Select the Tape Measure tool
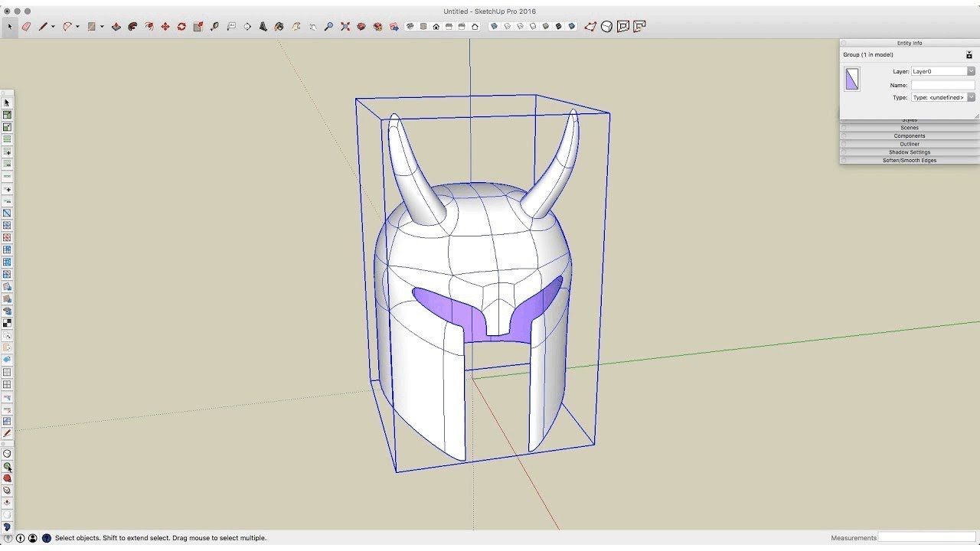The width and height of the screenshot is (980, 551). pos(214,26)
